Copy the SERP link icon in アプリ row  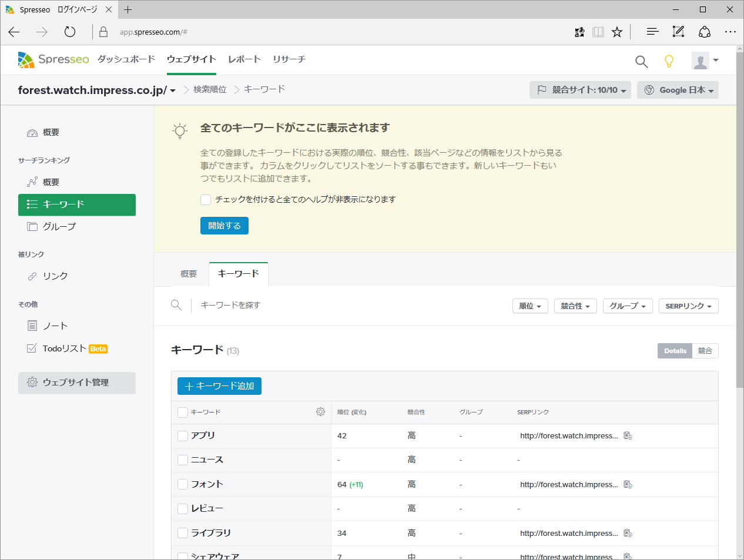pyautogui.click(x=628, y=435)
